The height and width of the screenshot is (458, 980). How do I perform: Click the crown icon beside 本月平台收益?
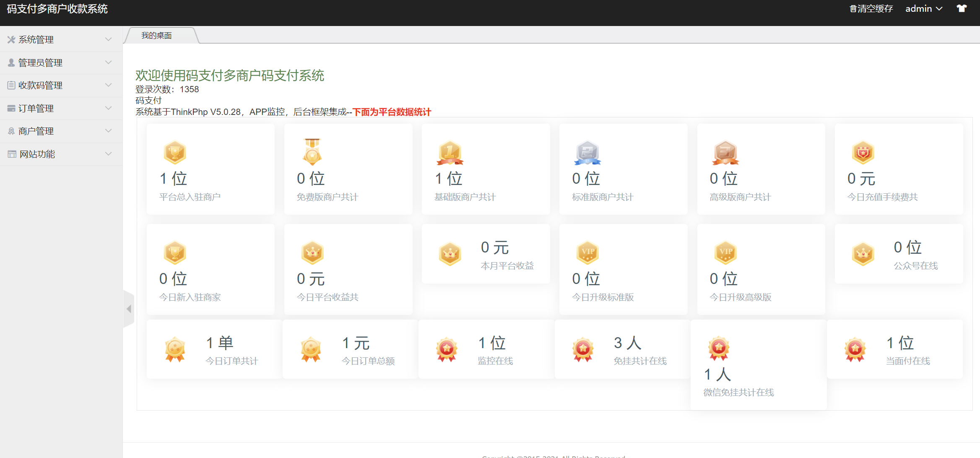coord(450,254)
